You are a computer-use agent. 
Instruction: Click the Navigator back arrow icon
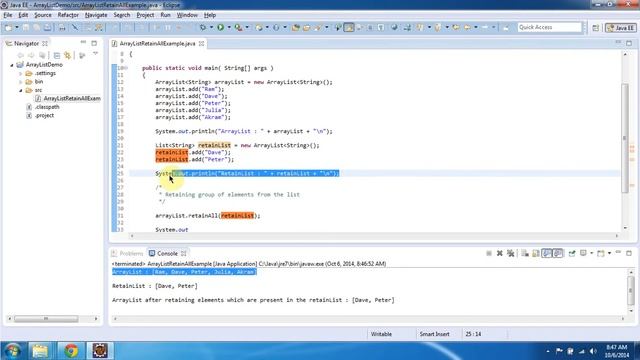pyautogui.click(x=20, y=55)
